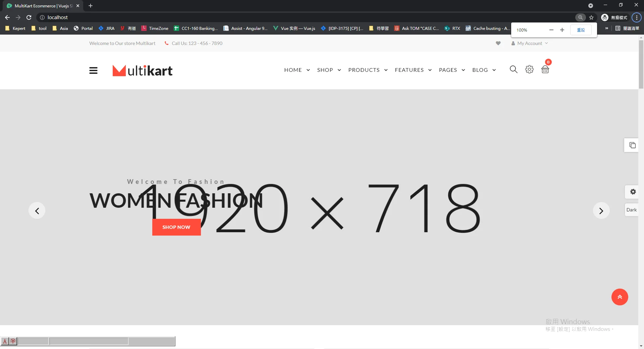The image size is (644, 349).
Task: Open the hamburger sidebar menu
Action: pyautogui.click(x=93, y=70)
